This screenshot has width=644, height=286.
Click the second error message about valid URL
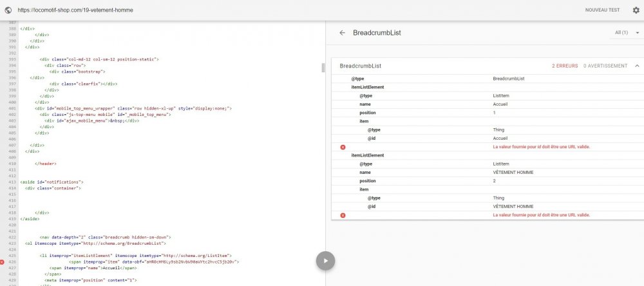click(542, 215)
